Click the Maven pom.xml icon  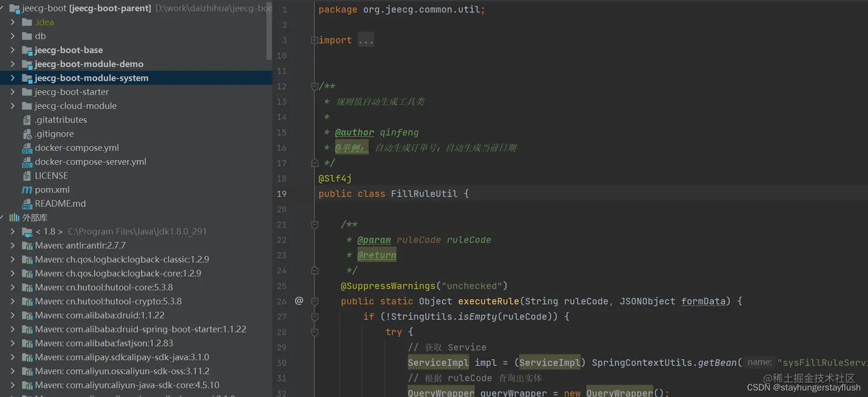coord(27,190)
